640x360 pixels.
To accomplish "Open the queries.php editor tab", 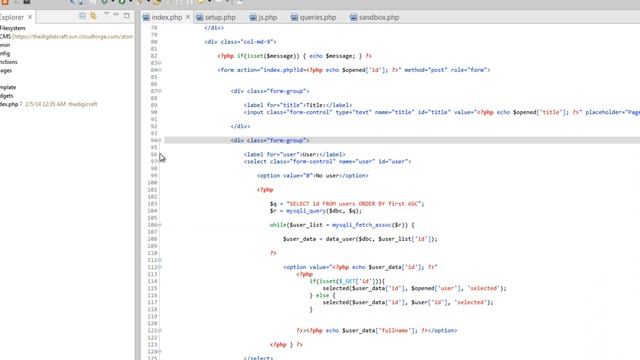I will pyautogui.click(x=318, y=18).
